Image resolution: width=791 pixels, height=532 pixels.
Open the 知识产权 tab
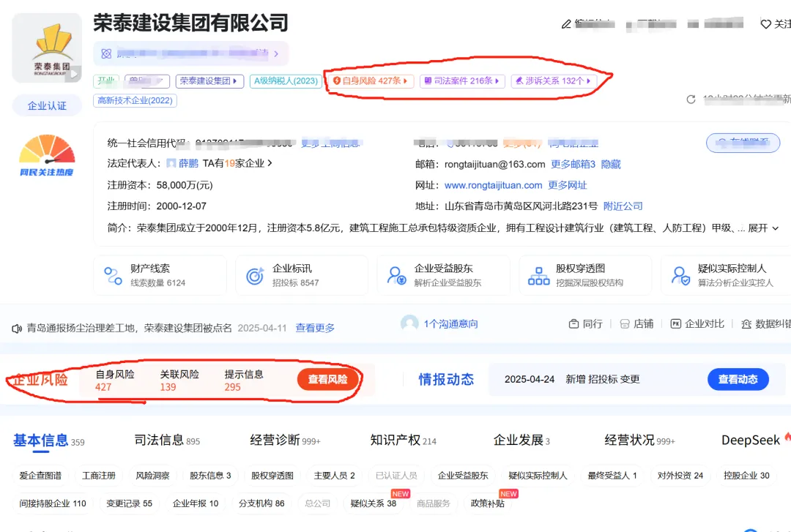click(x=403, y=441)
